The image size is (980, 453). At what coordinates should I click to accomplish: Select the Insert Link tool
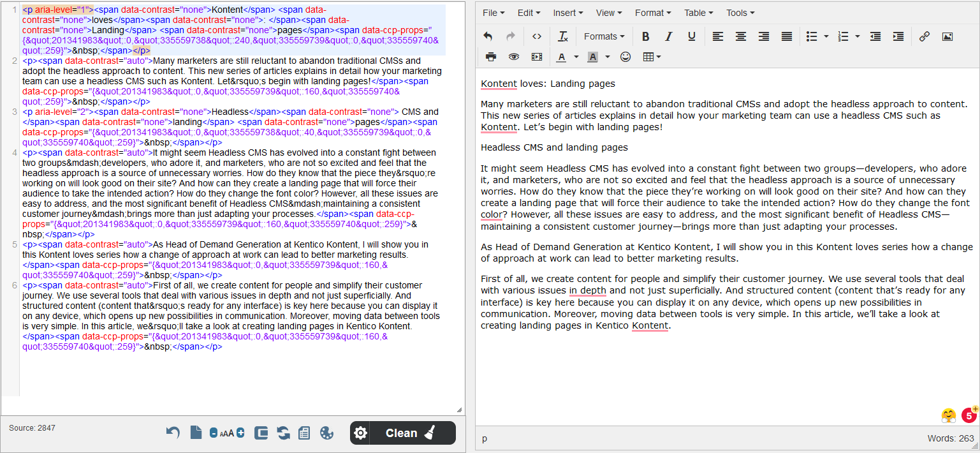(925, 36)
